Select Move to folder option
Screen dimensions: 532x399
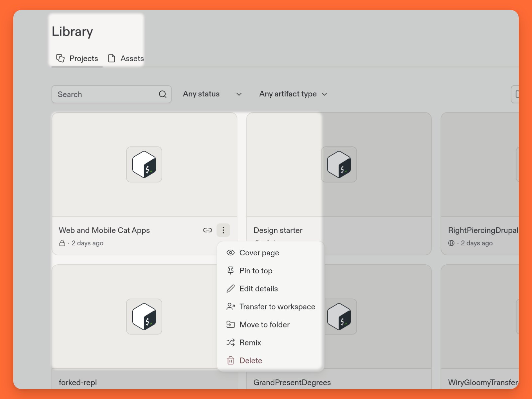[x=270, y=325]
